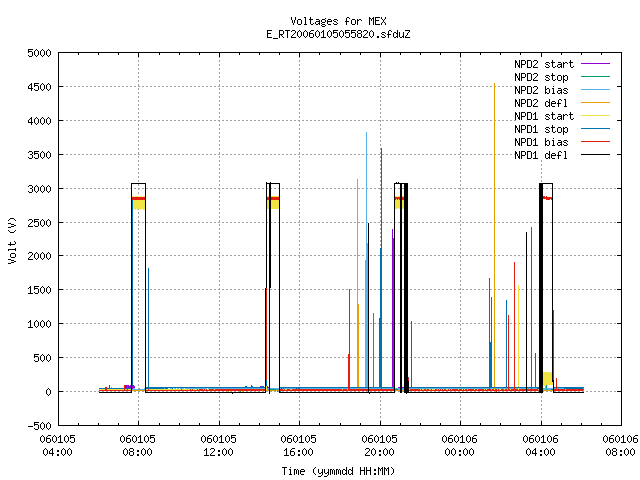Click the 5000 y-axis tick label
640x480 pixels.
(40, 53)
